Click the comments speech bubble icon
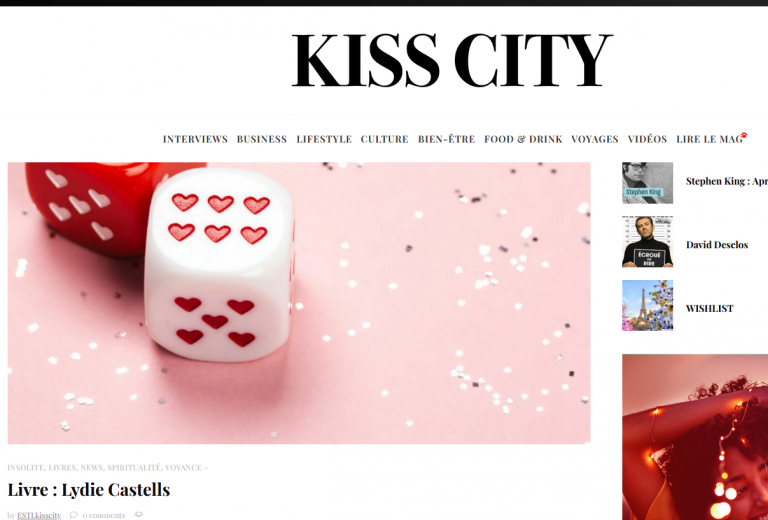The height and width of the screenshot is (520, 768). point(73,515)
